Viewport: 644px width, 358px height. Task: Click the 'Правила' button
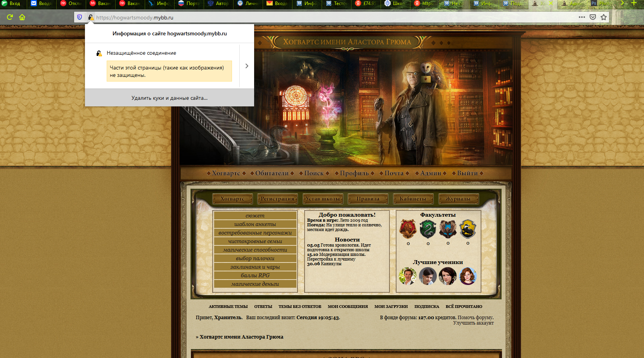368,199
